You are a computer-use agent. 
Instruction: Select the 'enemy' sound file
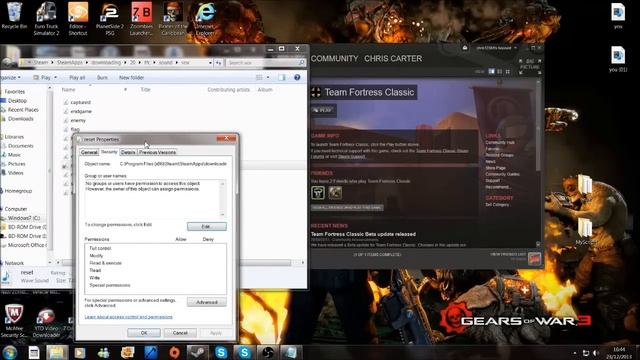78,120
